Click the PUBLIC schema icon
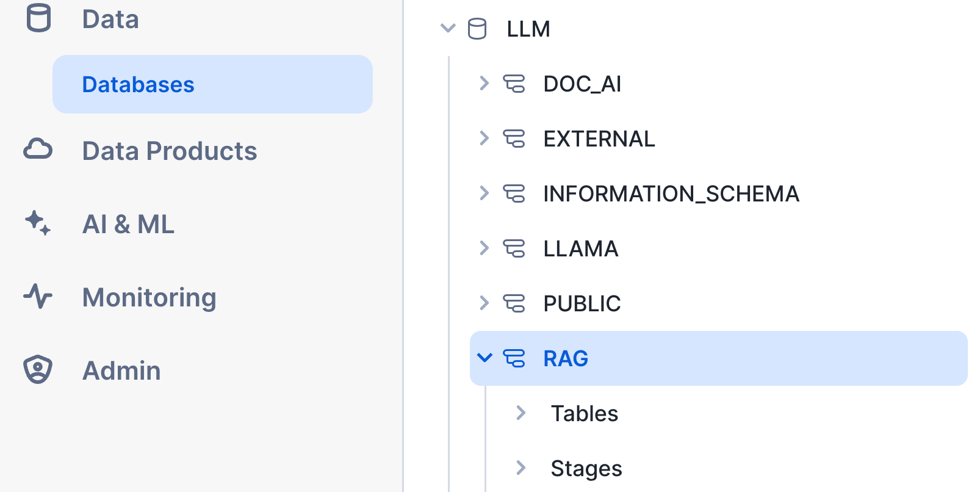This screenshot has height=492, width=980. (514, 303)
